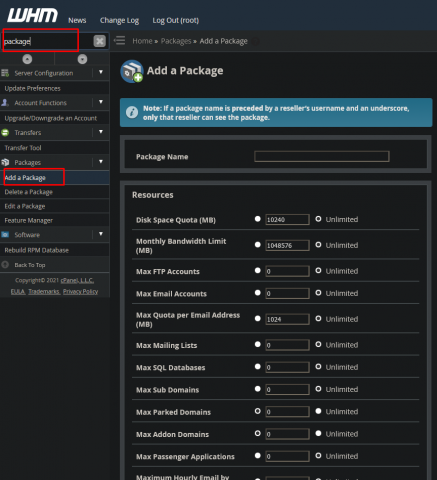The width and height of the screenshot is (437, 480).
Task: Select numeric limit radio for Max Parked Domains
Action: pyautogui.click(x=257, y=411)
